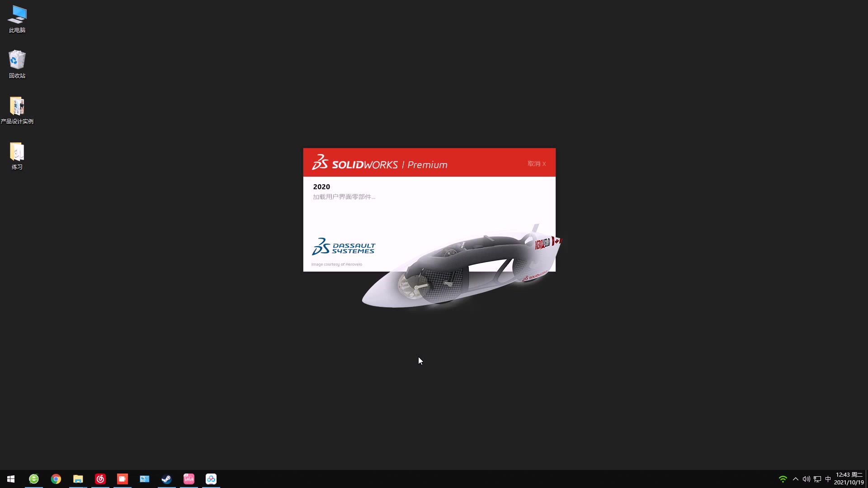Open the network display tray icon
Screen dimensions: 868x488
[x=817, y=479]
